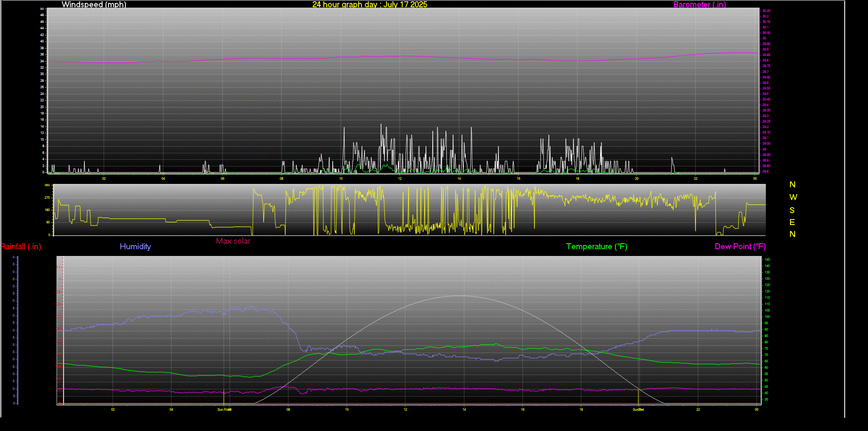
Task: Click the '100' tick on the temperature scale
Action: tap(767, 317)
